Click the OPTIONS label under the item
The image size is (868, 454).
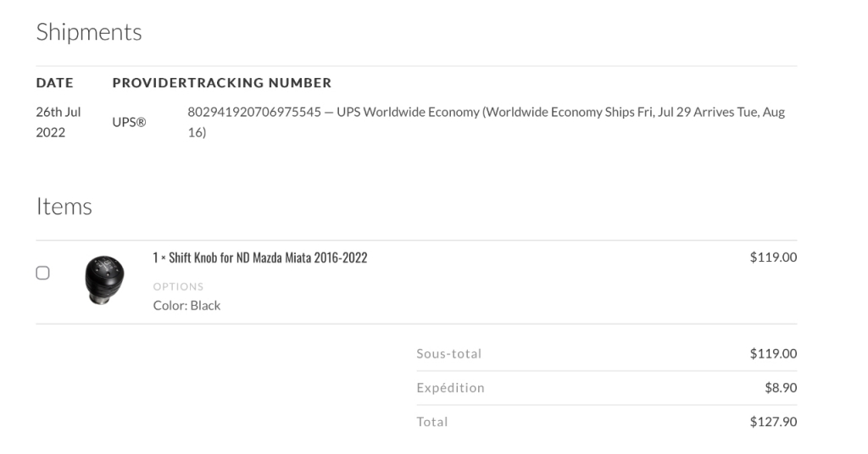(178, 286)
